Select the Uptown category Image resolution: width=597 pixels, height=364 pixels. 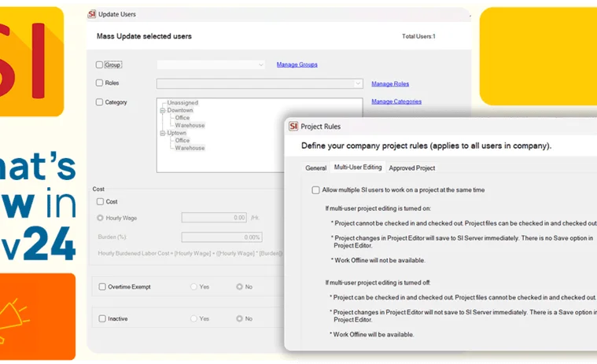177,133
